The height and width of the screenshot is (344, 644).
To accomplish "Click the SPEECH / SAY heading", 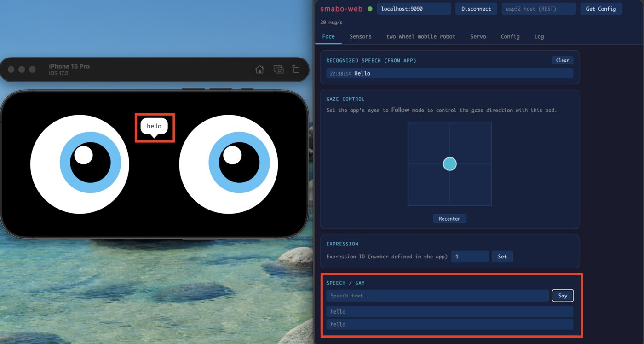I will 345,283.
